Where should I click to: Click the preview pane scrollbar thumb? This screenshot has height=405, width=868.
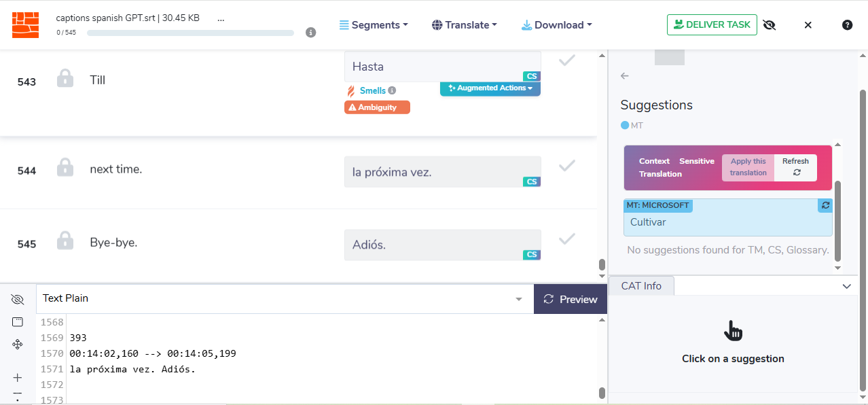click(601, 393)
